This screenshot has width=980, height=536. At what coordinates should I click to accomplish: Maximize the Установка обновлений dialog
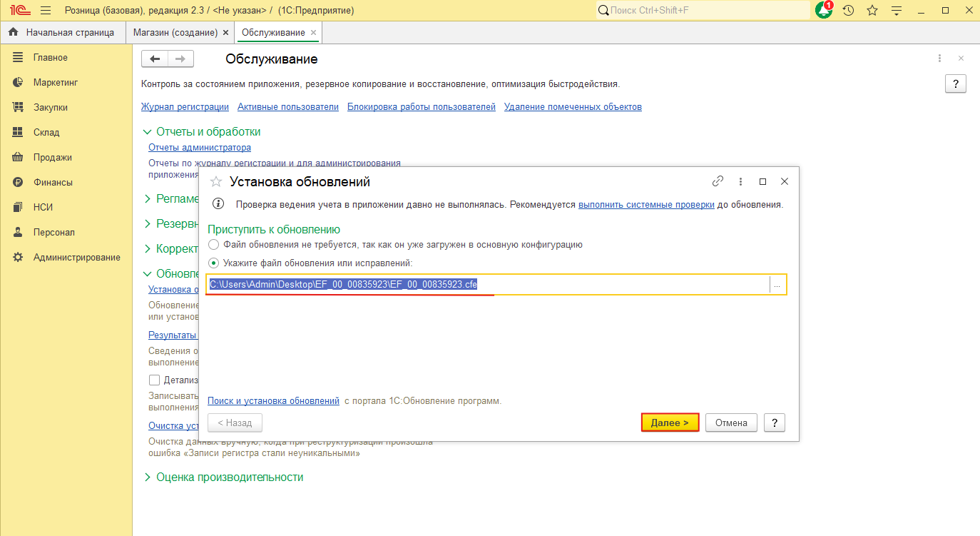[762, 181]
